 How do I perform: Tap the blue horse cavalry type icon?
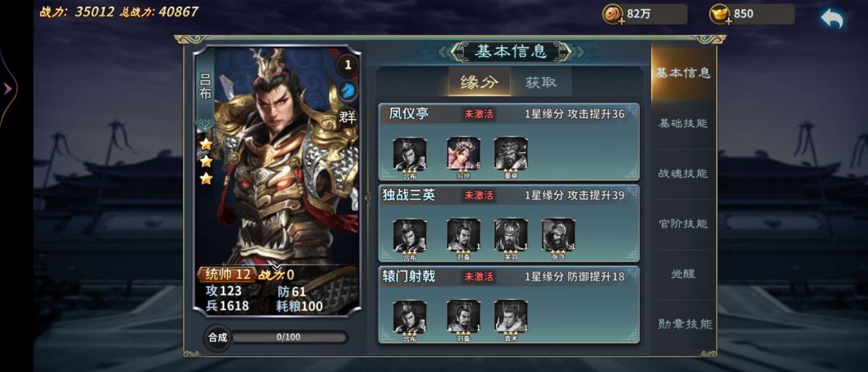(348, 90)
